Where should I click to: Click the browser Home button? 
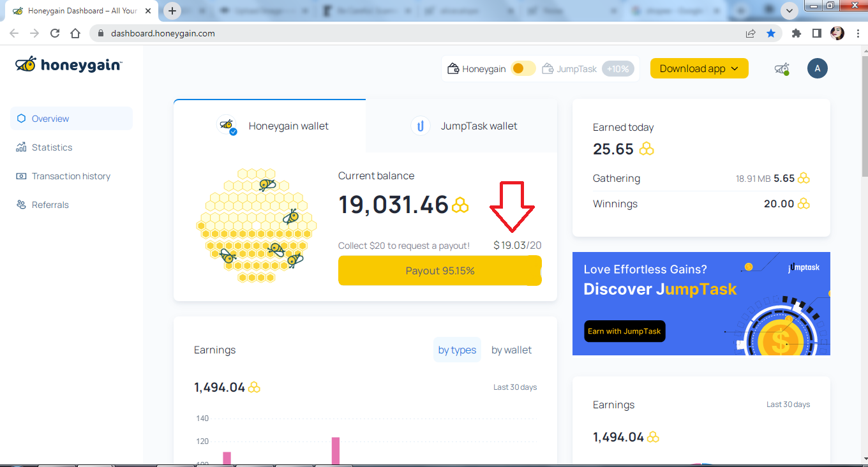(x=75, y=33)
